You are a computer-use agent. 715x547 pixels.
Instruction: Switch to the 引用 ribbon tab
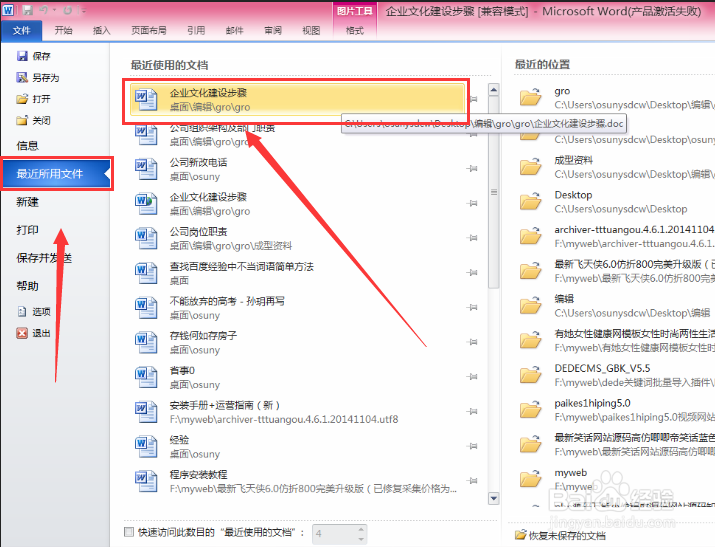(196, 31)
